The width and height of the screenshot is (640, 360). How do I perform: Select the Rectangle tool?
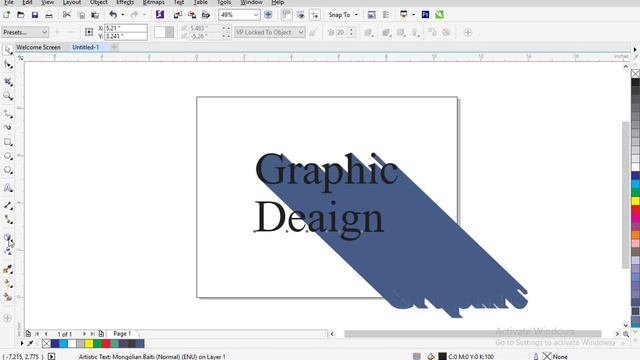click(x=7, y=142)
